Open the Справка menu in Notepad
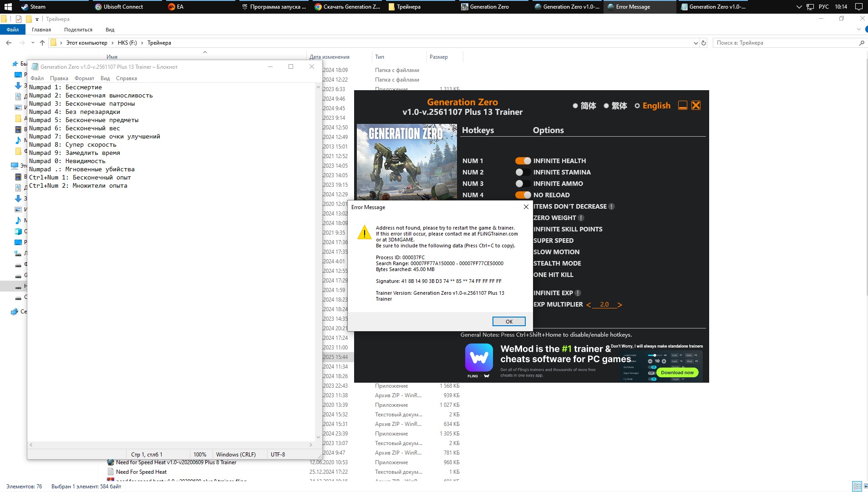The width and height of the screenshot is (868, 492). (x=126, y=78)
